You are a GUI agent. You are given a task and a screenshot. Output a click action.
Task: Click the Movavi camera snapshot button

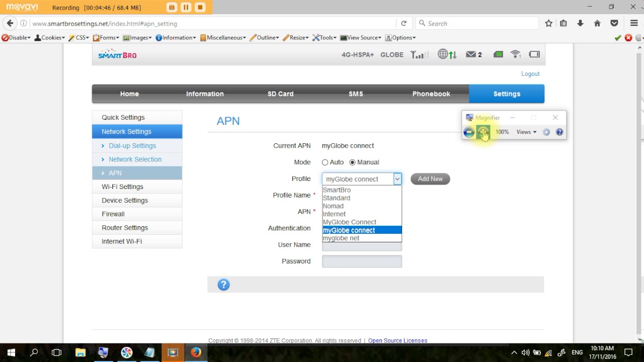[x=172, y=7]
